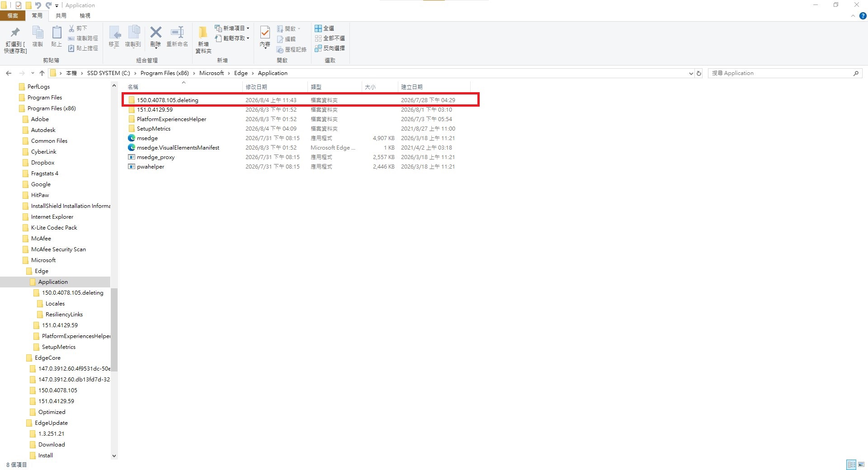Click the Back navigation arrow
Screen dimensions: 868x470
tap(9, 73)
